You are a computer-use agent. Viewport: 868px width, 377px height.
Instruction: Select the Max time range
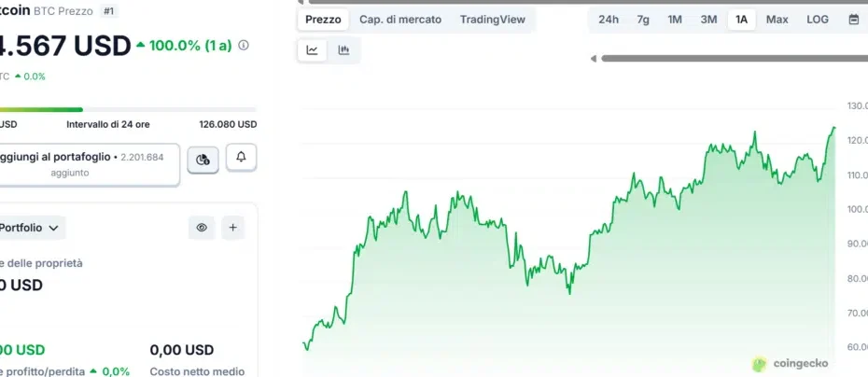pos(777,20)
